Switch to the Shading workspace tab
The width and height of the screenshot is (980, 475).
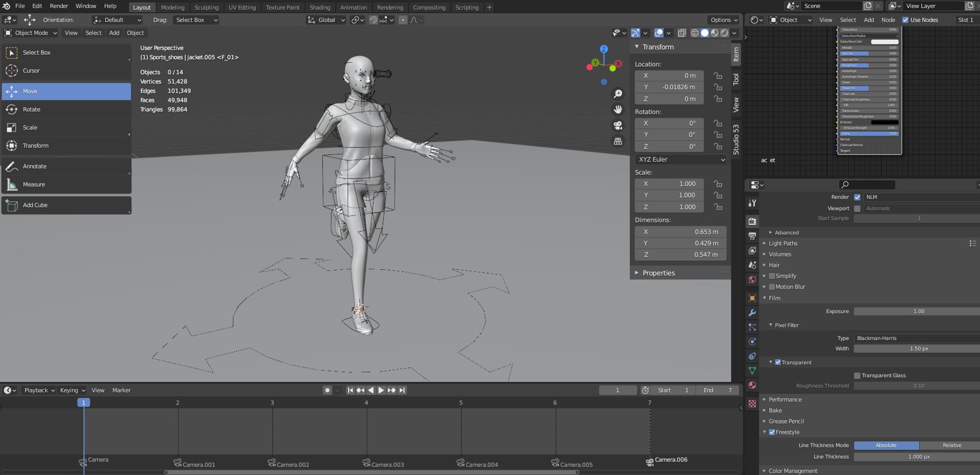320,7
